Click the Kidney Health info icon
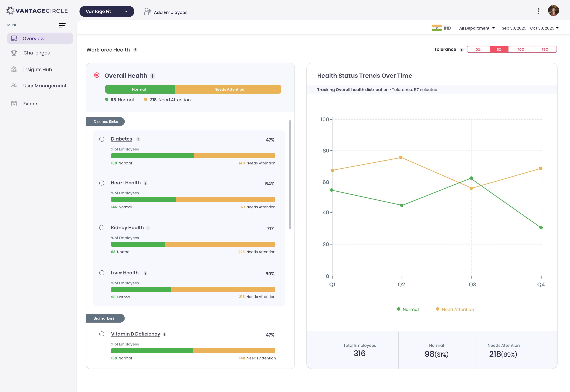 click(148, 228)
